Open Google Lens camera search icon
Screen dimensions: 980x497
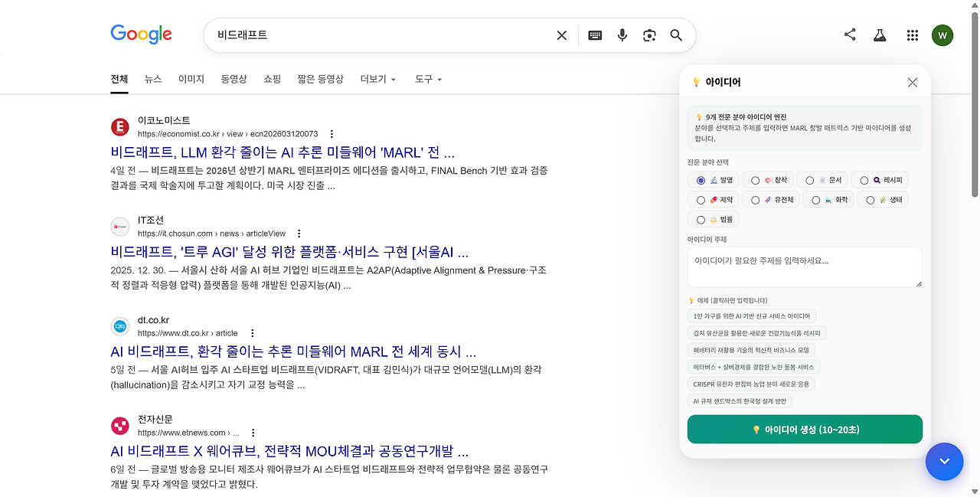tap(649, 34)
